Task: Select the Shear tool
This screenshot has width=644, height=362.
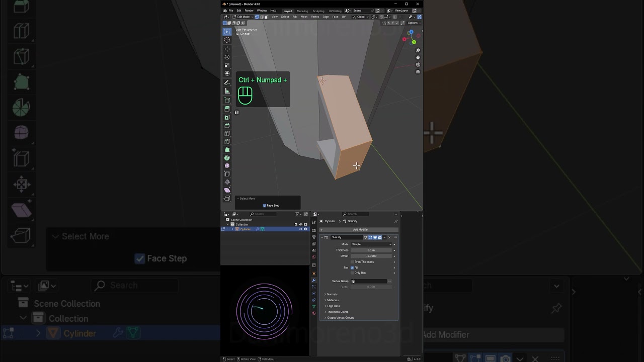Action: click(x=227, y=190)
